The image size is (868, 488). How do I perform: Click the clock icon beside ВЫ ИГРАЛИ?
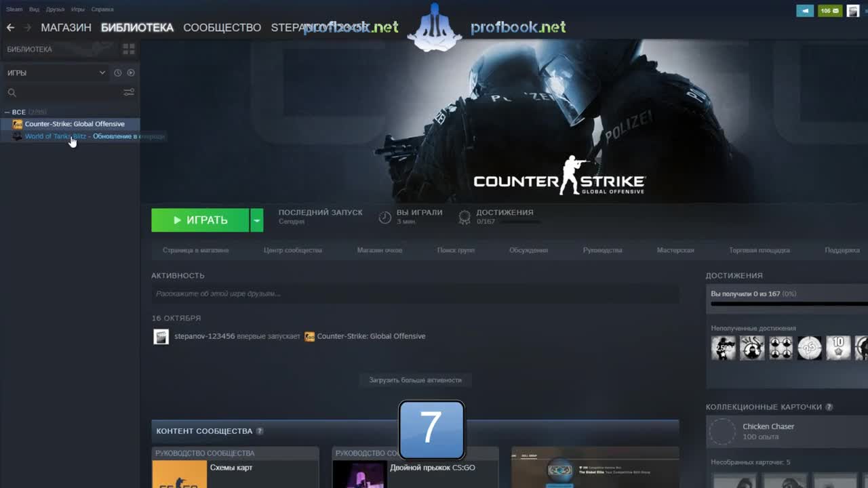click(x=384, y=217)
